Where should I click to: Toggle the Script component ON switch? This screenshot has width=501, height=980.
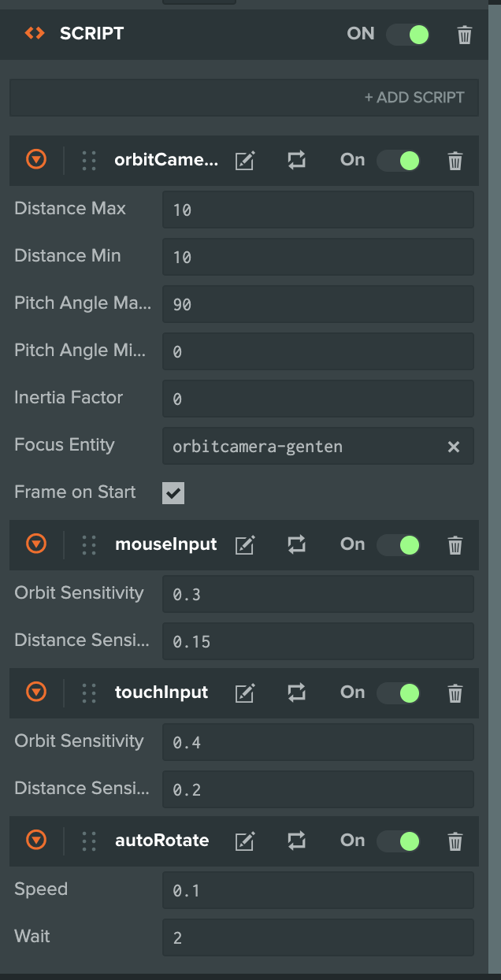pyautogui.click(x=408, y=35)
